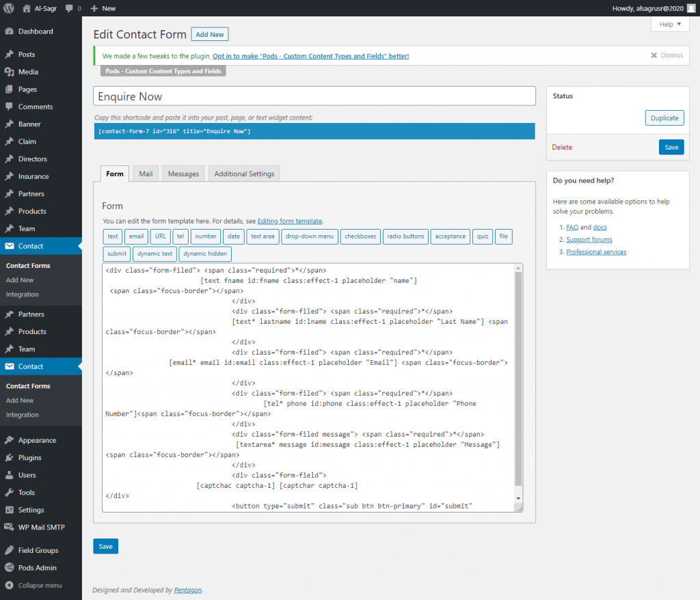Click the WordPress logo icon
This screenshot has height=600, width=700.
coord(8,8)
